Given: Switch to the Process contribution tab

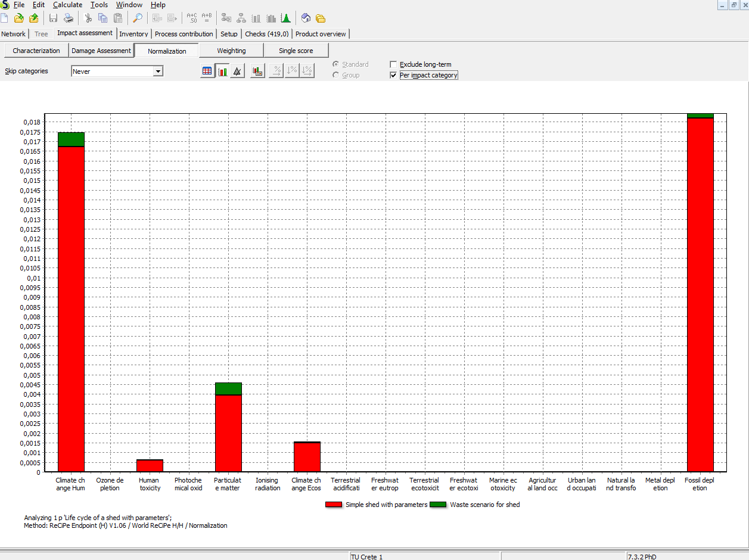Looking at the screenshot, I should [184, 34].
